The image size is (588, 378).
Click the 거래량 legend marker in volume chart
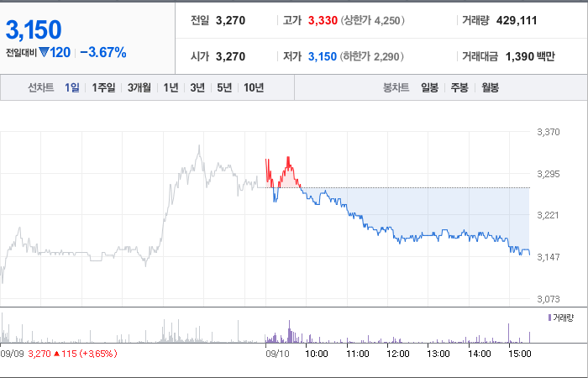click(x=549, y=318)
